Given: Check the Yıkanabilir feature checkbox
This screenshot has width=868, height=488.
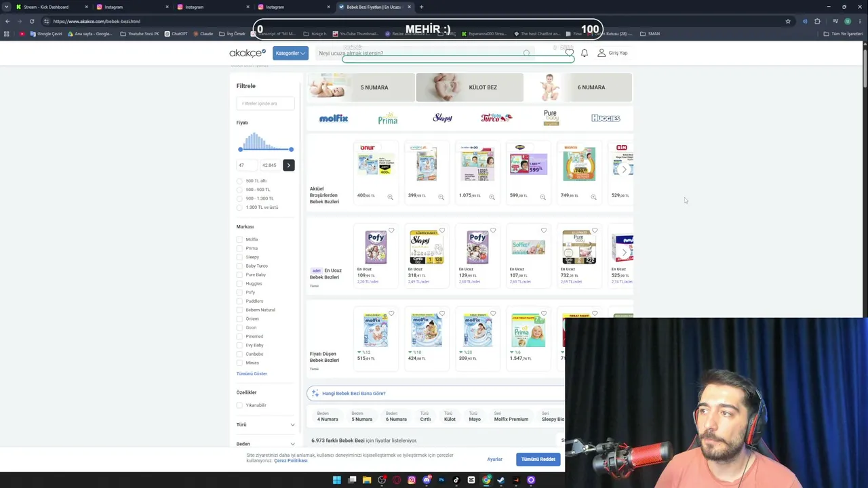Looking at the screenshot, I should coord(239,405).
